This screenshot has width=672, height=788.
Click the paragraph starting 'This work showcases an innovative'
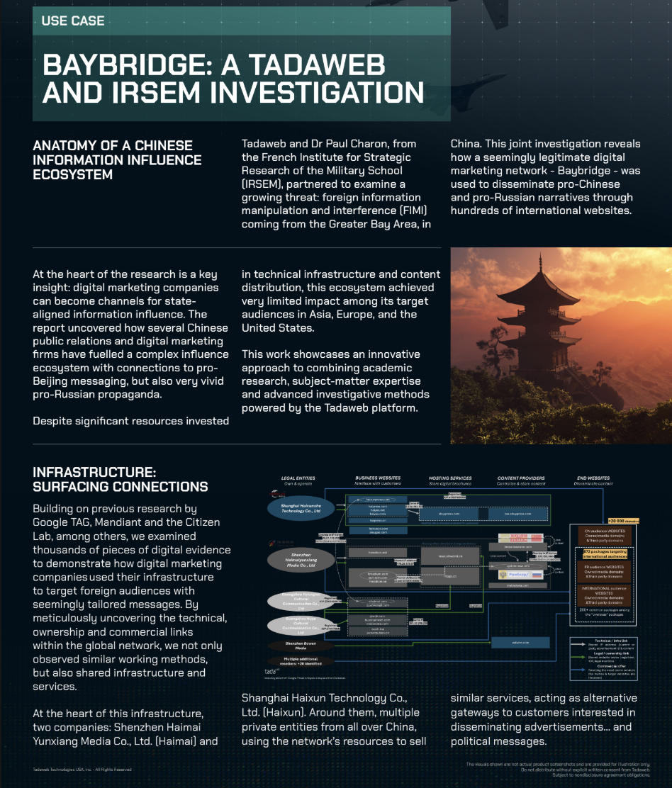point(335,381)
